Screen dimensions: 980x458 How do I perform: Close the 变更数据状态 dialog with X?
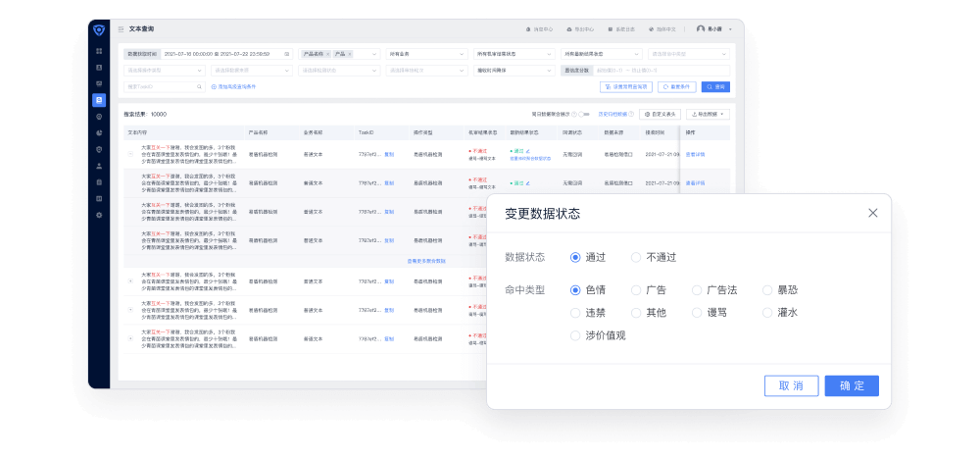click(x=873, y=213)
